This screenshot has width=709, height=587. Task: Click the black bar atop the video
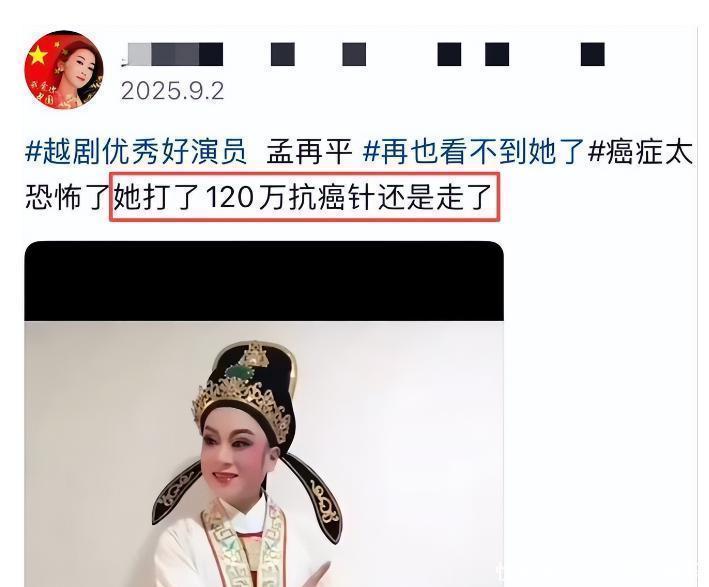tap(264, 281)
